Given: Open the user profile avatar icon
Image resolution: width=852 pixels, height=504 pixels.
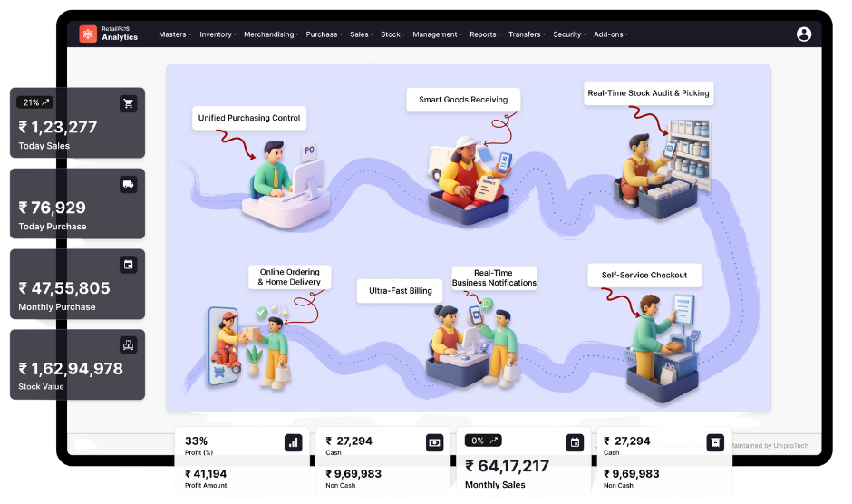Looking at the screenshot, I should [x=804, y=34].
